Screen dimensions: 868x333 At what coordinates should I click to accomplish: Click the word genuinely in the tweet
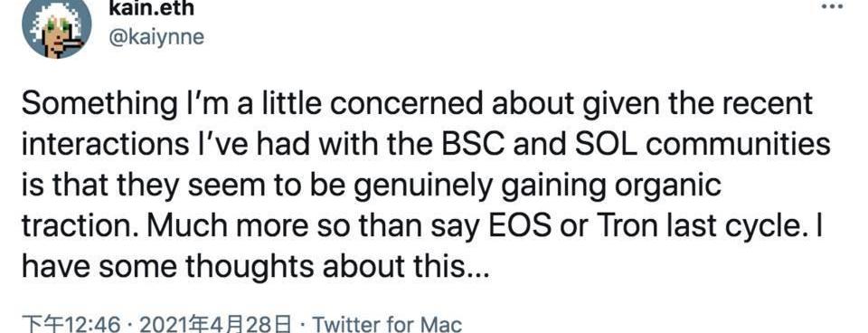tap(422, 187)
